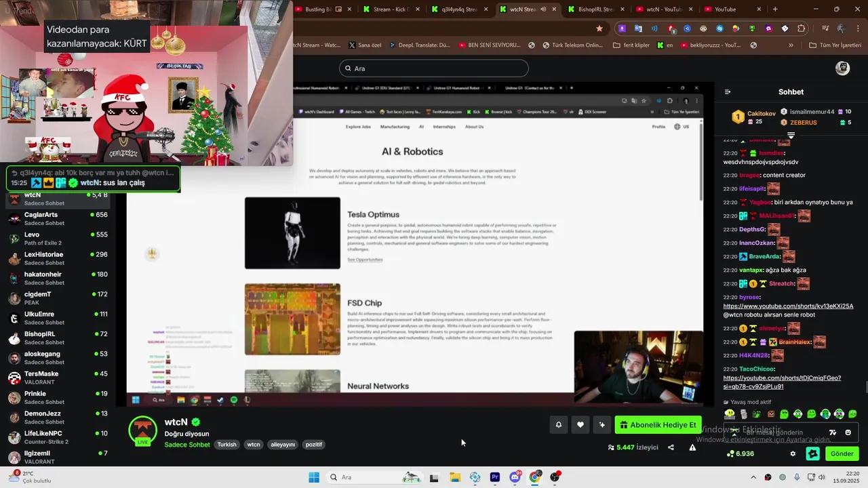Click the purple download extension icon
The height and width of the screenshot is (488, 868).
pos(622,28)
